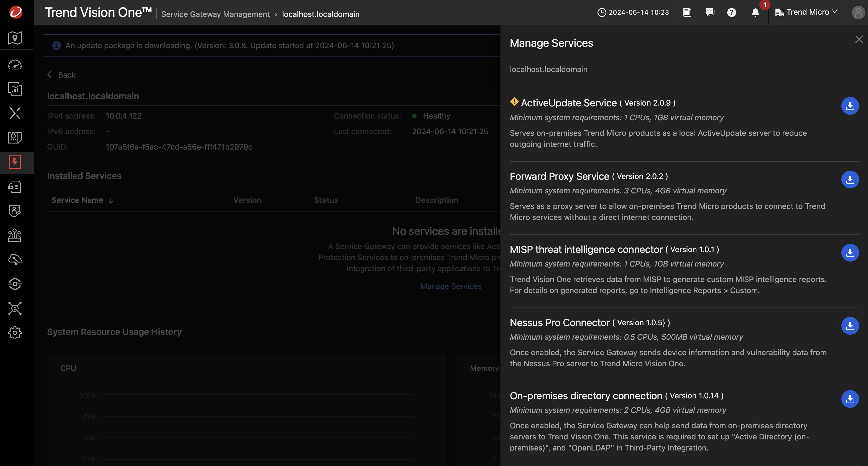Open the gear administration sidebar icon
Screen dimensions: 868x466
coord(15,333)
